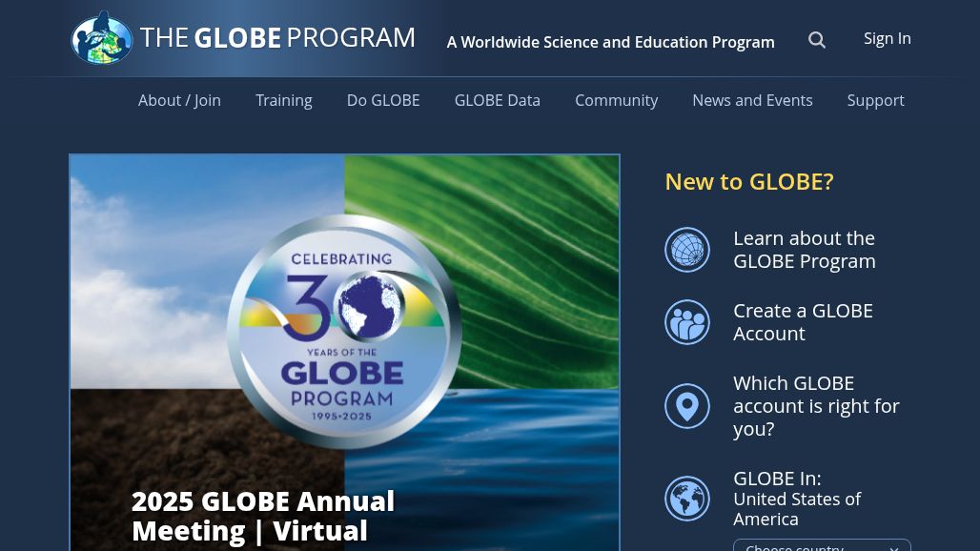Click the New to GLOBE? heading
980x551 pixels.
[748, 182]
